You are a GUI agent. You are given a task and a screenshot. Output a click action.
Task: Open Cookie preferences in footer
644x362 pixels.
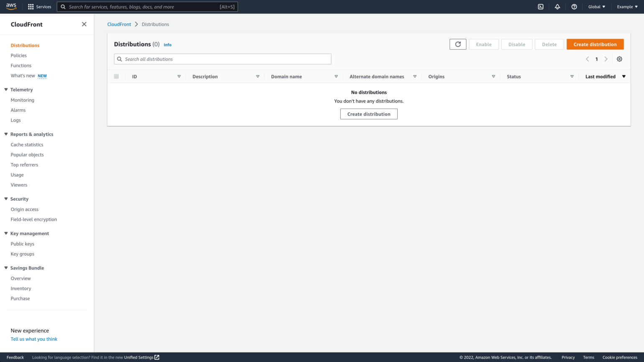point(620,357)
